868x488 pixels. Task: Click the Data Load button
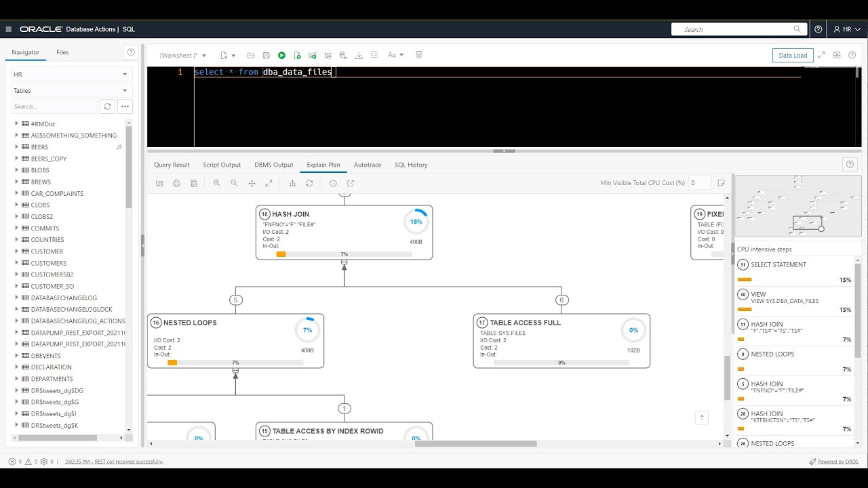[793, 56]
